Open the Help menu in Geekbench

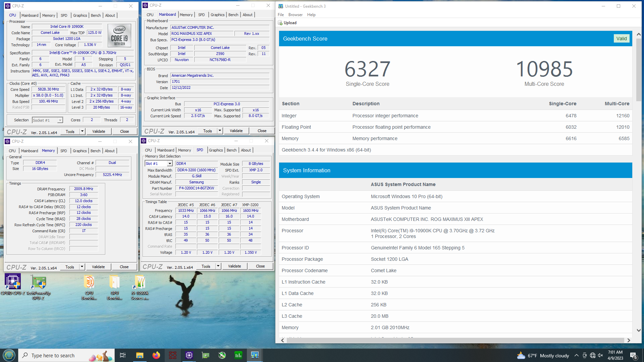[311, 15]
